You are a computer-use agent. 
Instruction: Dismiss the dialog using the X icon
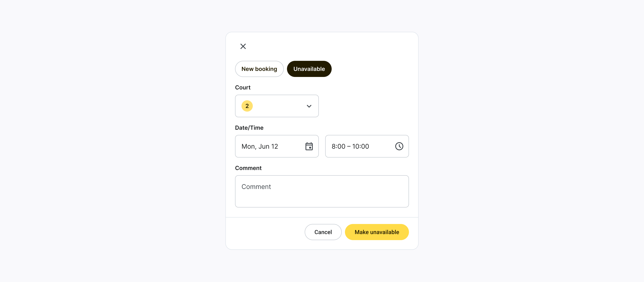coord(243,46)
